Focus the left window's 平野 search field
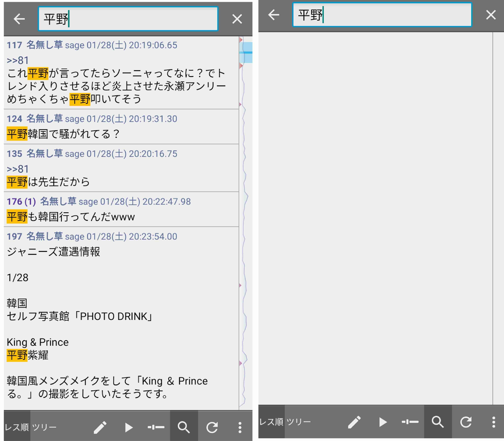 coord(128,19)
